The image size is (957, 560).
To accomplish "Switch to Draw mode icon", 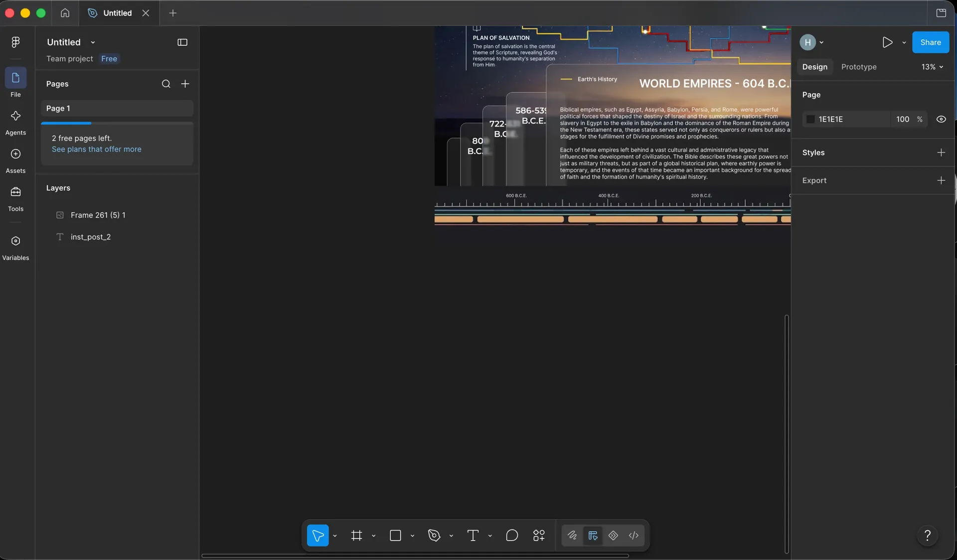I will (x=572, y=536).
